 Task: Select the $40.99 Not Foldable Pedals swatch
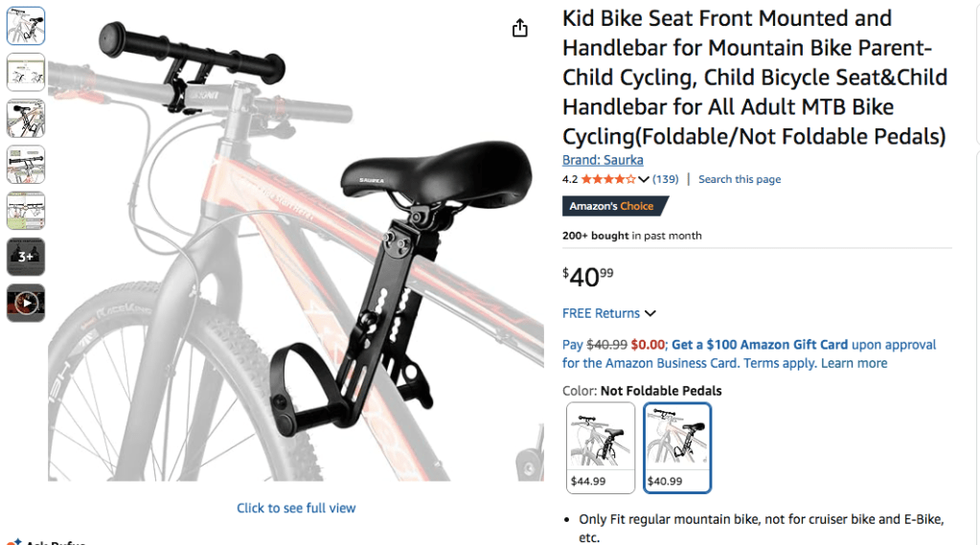pyautogui.click(x=677, y=447)
